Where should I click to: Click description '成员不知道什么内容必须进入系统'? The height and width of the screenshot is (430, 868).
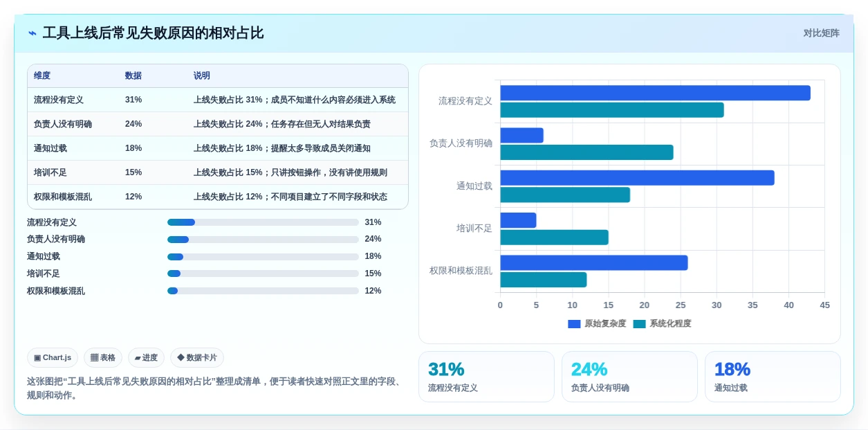tap(333, 100)
